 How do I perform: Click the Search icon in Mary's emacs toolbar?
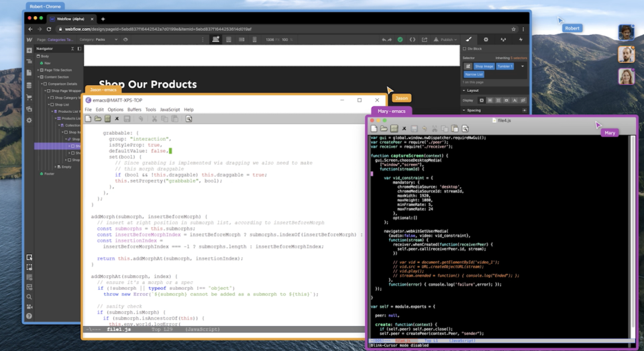[466, 128]
